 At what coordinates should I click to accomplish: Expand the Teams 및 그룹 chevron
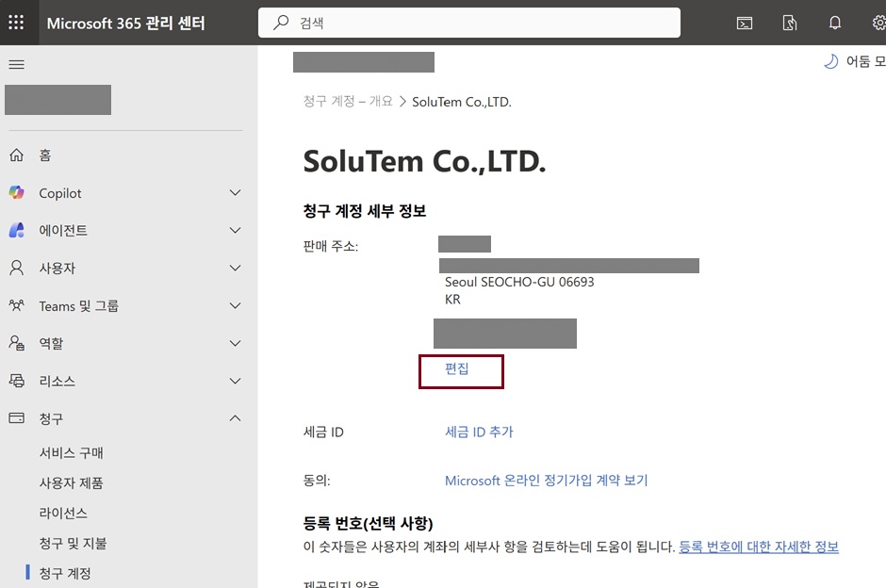click(235, 305)
